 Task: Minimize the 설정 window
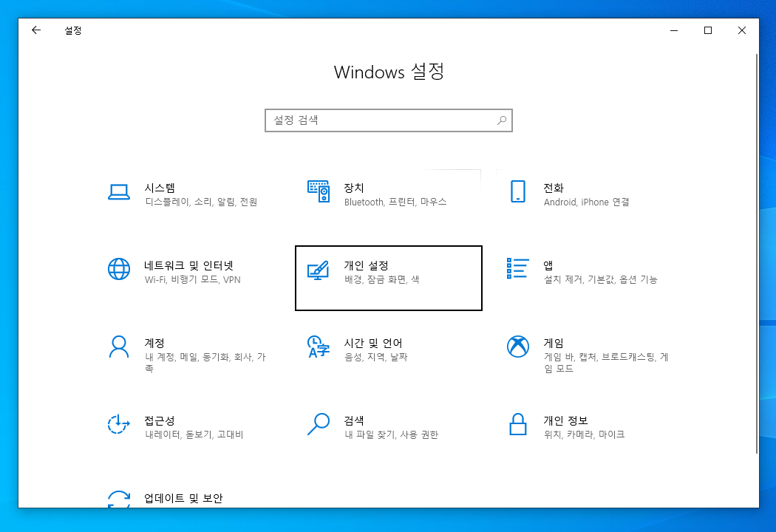(x=673, y=30)
